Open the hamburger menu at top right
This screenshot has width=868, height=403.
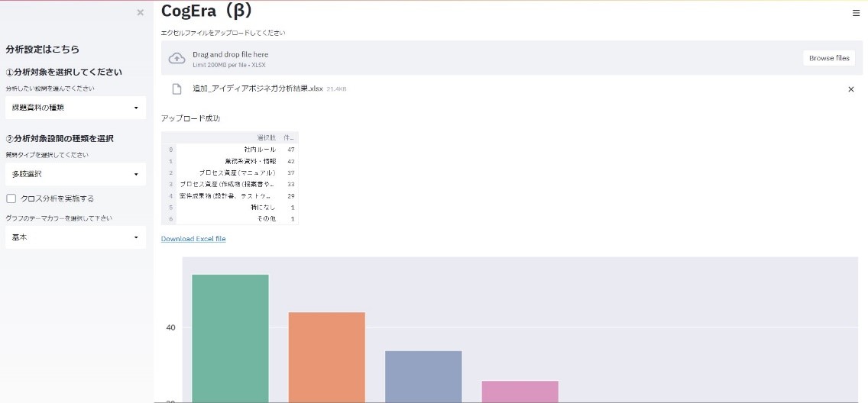click(x=856, y=13)
